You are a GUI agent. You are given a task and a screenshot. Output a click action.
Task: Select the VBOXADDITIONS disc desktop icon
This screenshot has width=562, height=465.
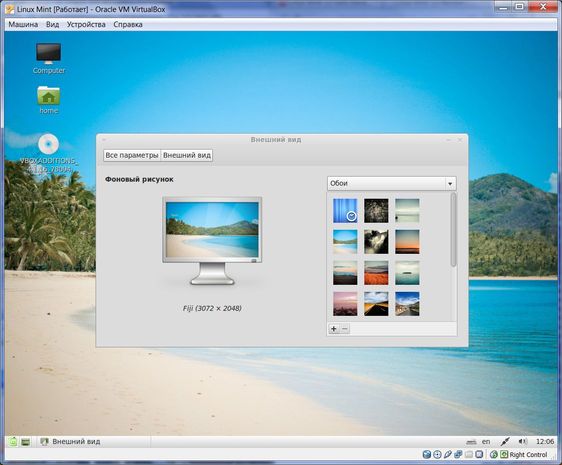pyautogui.click(x=48, y=153)
